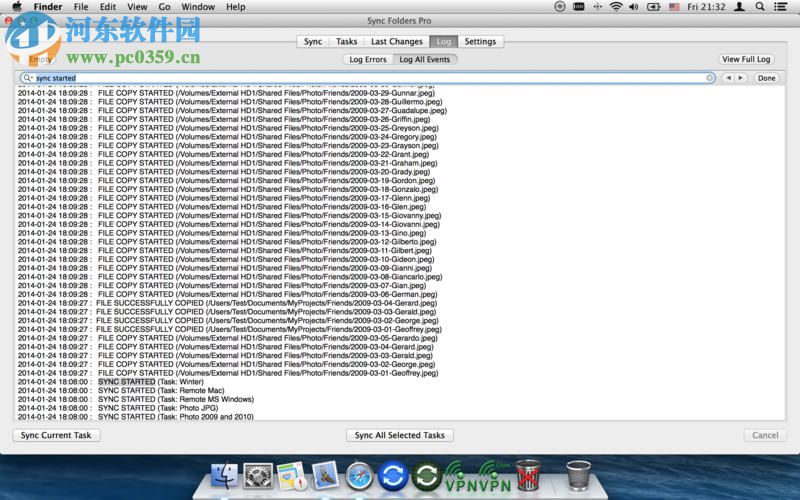Open the View menu
Viewport: 800px width, 500px height.
[x=137, y=7]
